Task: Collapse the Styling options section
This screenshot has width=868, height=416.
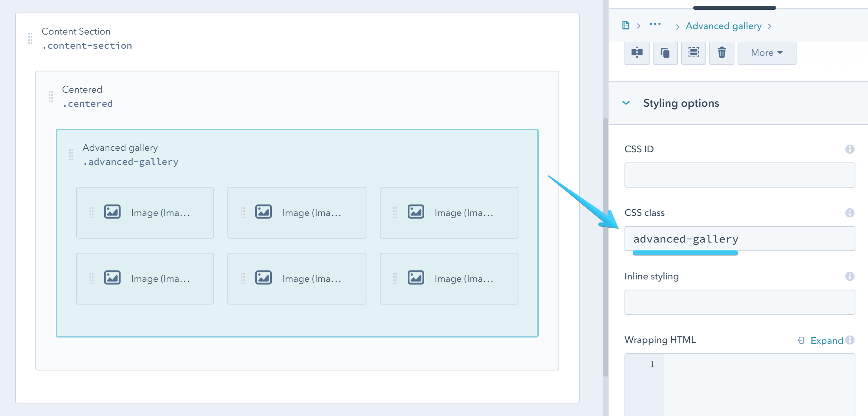Action: tap(626, 103)
